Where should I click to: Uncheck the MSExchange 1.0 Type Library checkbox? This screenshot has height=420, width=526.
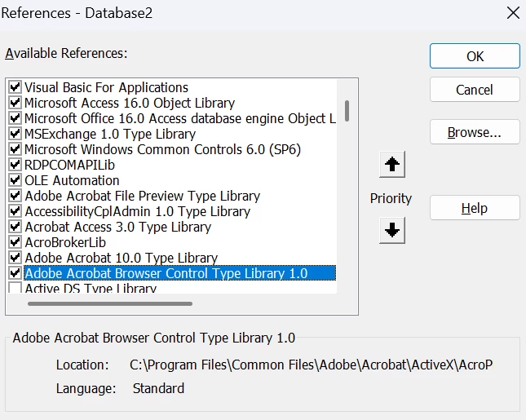(15, 134)
